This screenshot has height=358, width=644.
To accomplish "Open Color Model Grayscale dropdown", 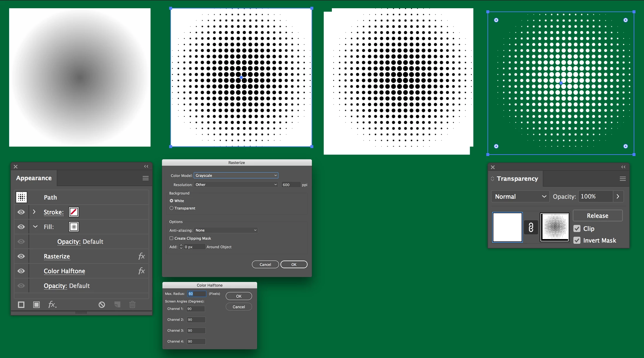I will [x=236, y=175].
